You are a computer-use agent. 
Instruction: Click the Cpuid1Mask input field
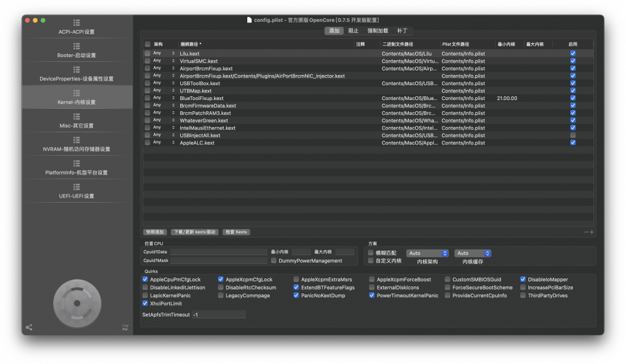tap(218, 261)
